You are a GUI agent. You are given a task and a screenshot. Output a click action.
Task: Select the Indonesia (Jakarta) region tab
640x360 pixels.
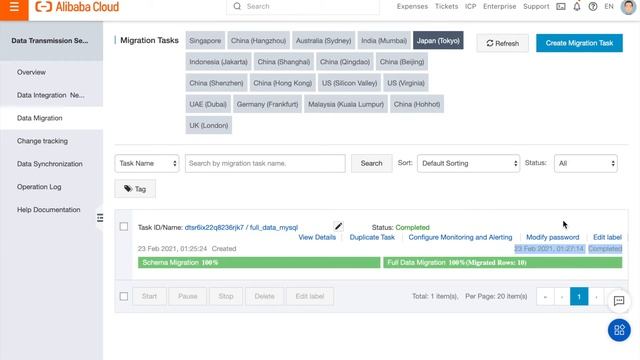point(218,62)
